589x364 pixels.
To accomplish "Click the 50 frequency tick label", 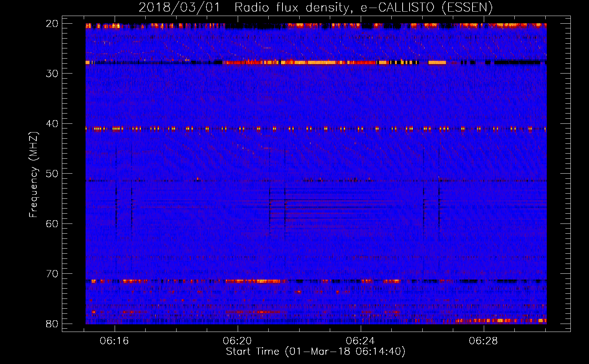I will pyautogui.click(x=52, y=174).
